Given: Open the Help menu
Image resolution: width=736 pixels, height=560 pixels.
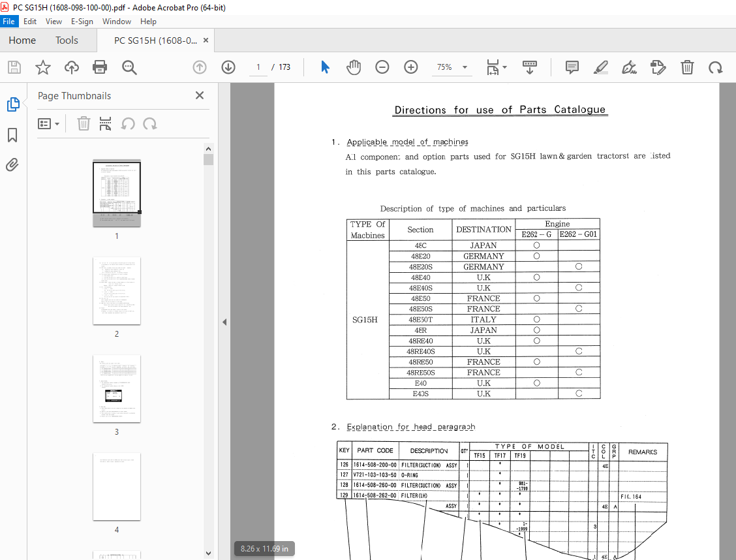Looking at the screenshot, I should point(148,21).
